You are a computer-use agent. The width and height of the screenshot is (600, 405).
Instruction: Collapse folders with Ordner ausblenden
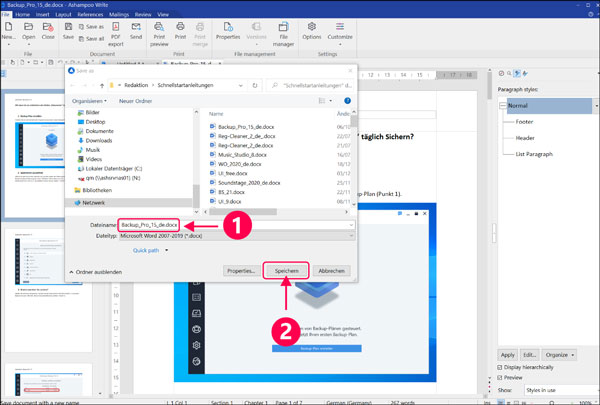click(100, 271)
